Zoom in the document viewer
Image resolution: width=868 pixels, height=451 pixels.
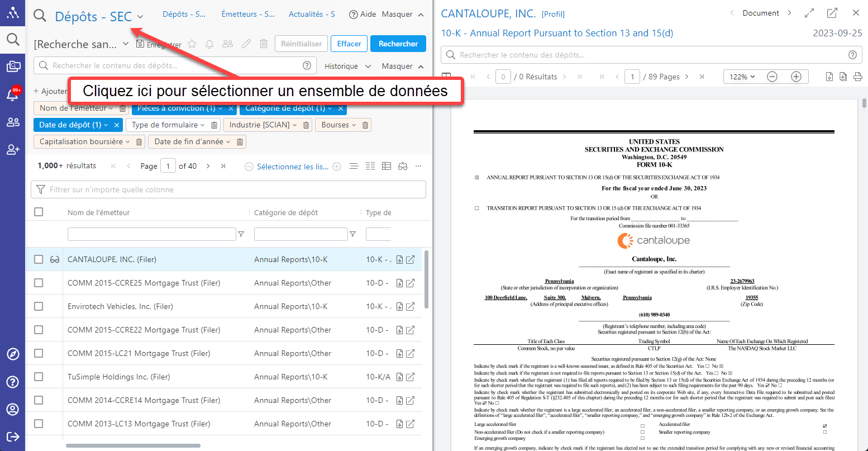797,77
